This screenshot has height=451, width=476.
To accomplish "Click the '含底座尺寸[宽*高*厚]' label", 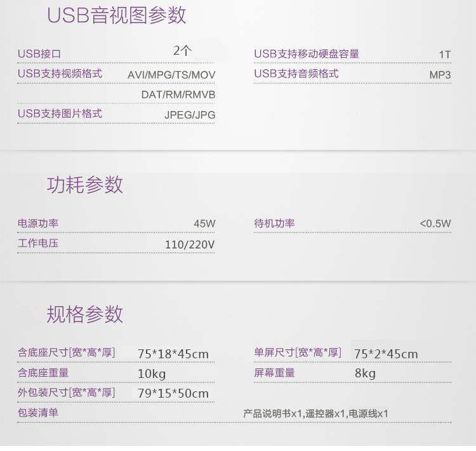I will coord(67,353).
